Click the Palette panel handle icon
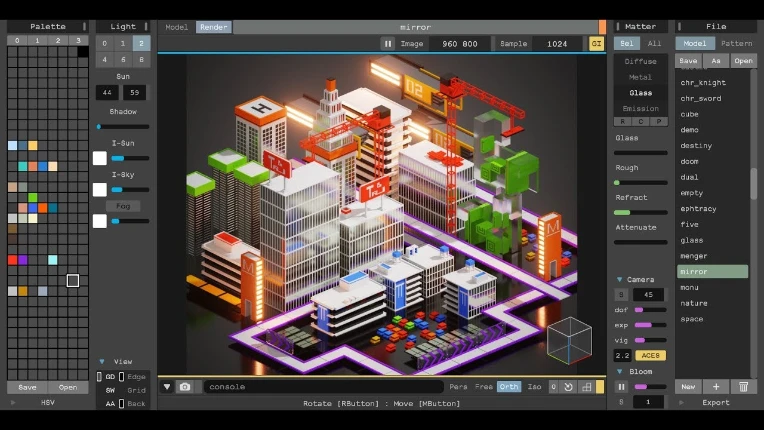The width and height of the screenshot is (764, 430). (x=84, y=26)
